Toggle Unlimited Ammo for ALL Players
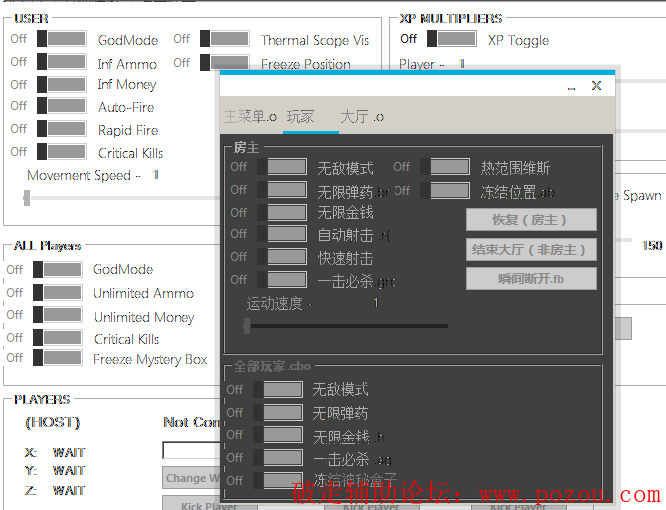 point(57,292)
